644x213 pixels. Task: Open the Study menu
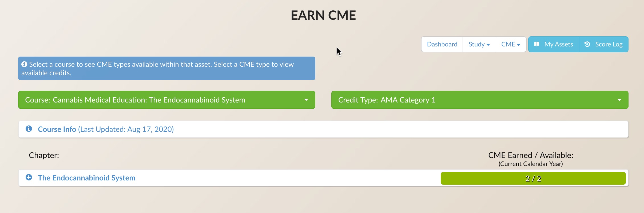pyautogui.click(x=479, y=44)
